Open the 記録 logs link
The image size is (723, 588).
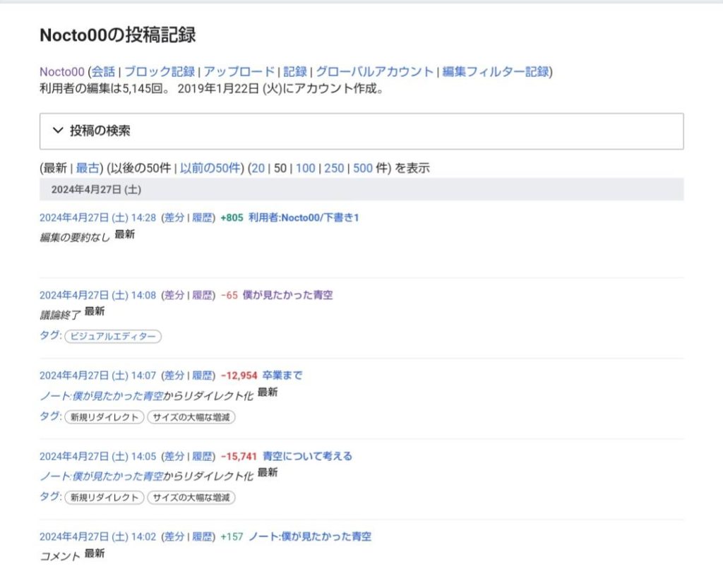[295, 72]
